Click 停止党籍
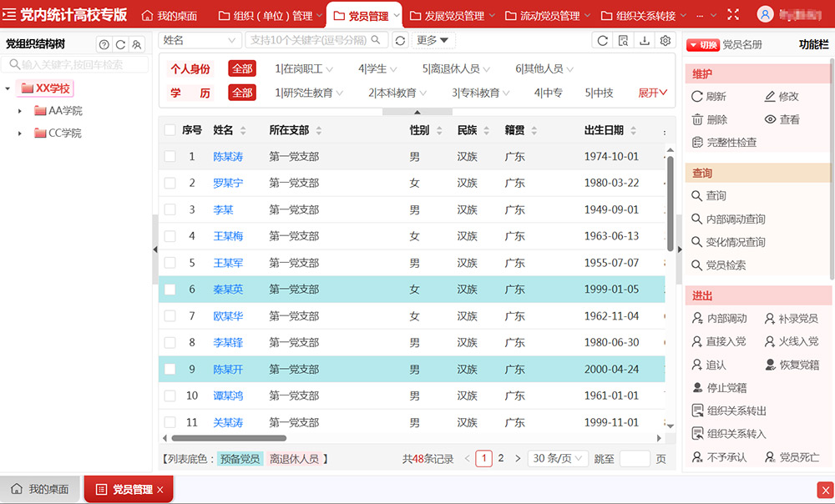The image size is (835, 504). click(719, 387)
